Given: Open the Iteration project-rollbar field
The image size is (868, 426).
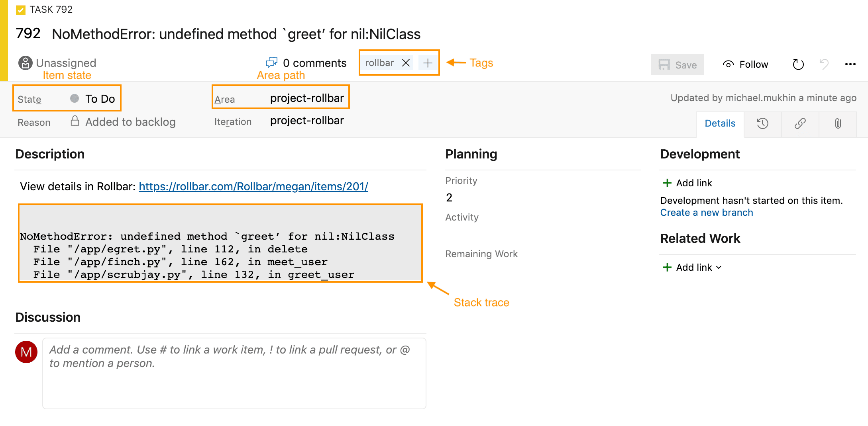Looking at the screenshot, I should pyautogui.click(x=306, y=121).
